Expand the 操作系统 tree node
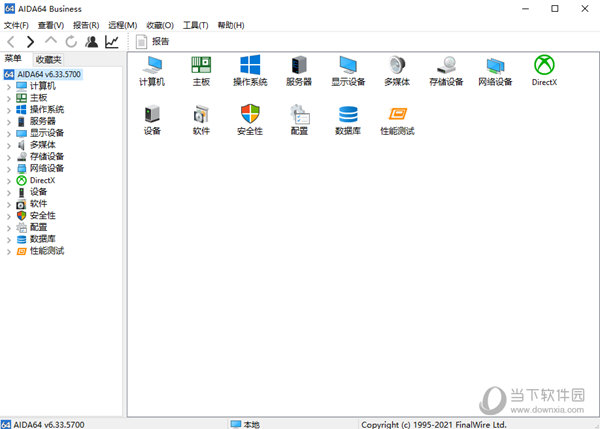The image size is (600, 429). pos(9,111)
